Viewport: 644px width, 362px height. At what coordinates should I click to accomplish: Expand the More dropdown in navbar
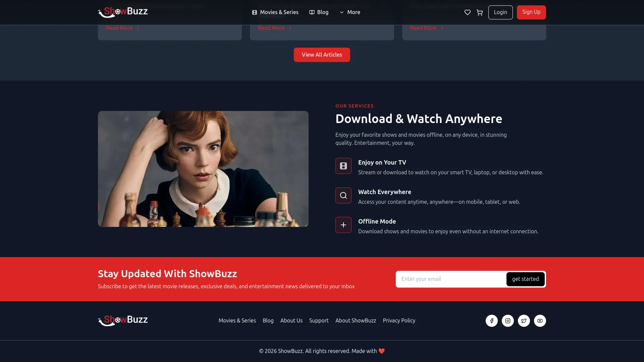350,12
